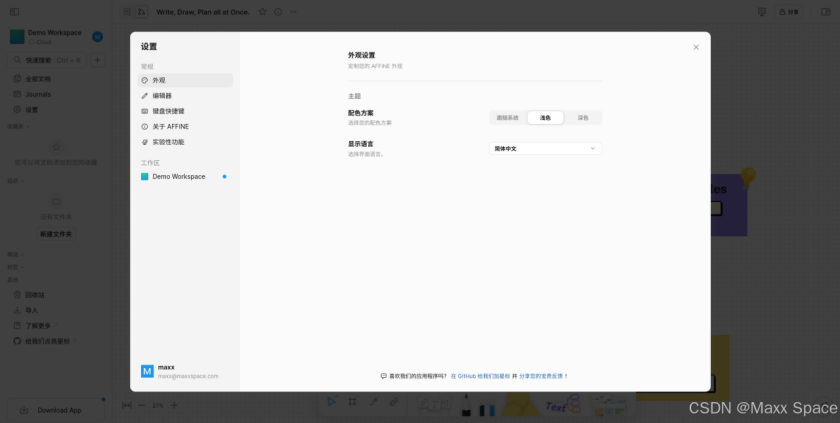Image resolution: width=840 pixels, height=423 pixels.
Task: Click fit-to-screen icon beside zoom controls
Action: tap(127, 405)
